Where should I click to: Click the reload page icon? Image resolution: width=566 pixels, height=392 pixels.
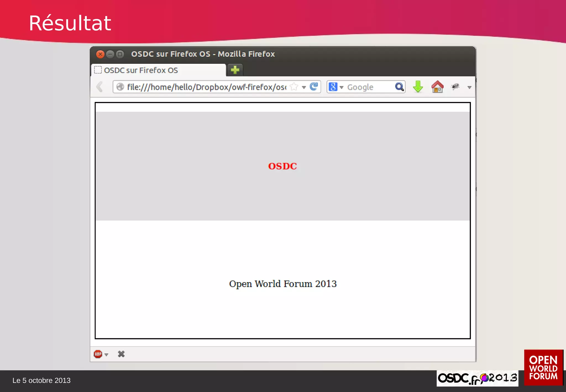point(314,87)
